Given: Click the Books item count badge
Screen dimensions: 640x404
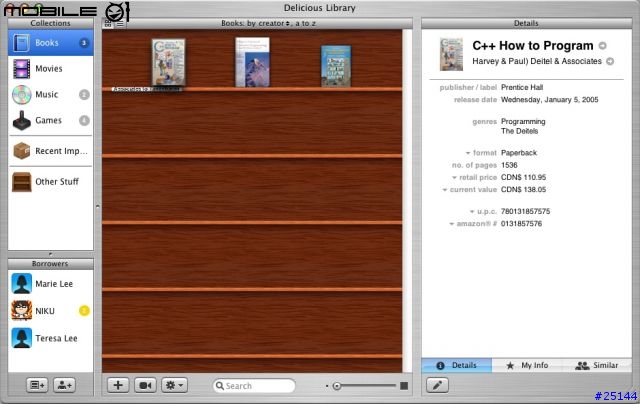Looking at the screenshot, I should [x=84, y=42].
